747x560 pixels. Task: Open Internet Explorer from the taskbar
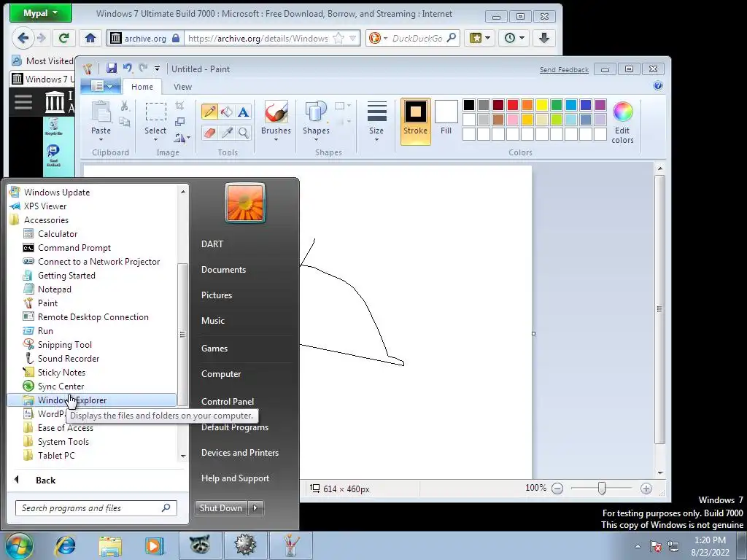point(65,545)
